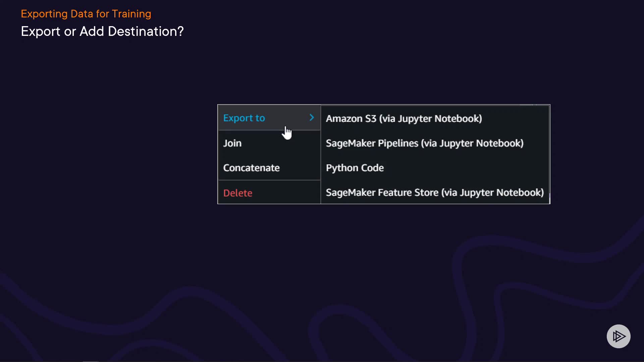Click the word Destination? in white title
This screenshot has width=644, height=362.
[x=146, y=32]
